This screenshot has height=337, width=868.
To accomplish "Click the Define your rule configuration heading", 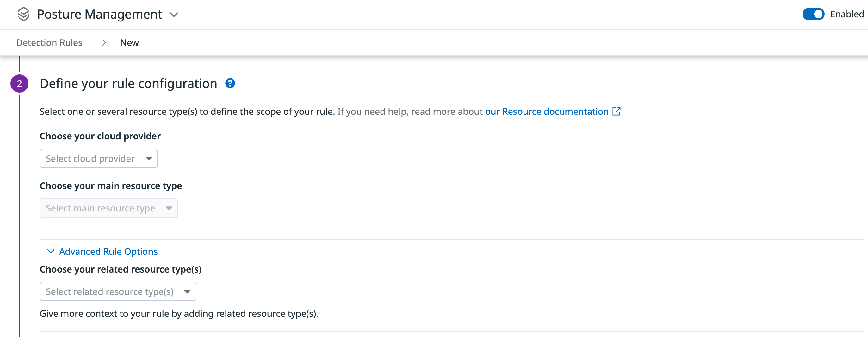I will point(128,83).
